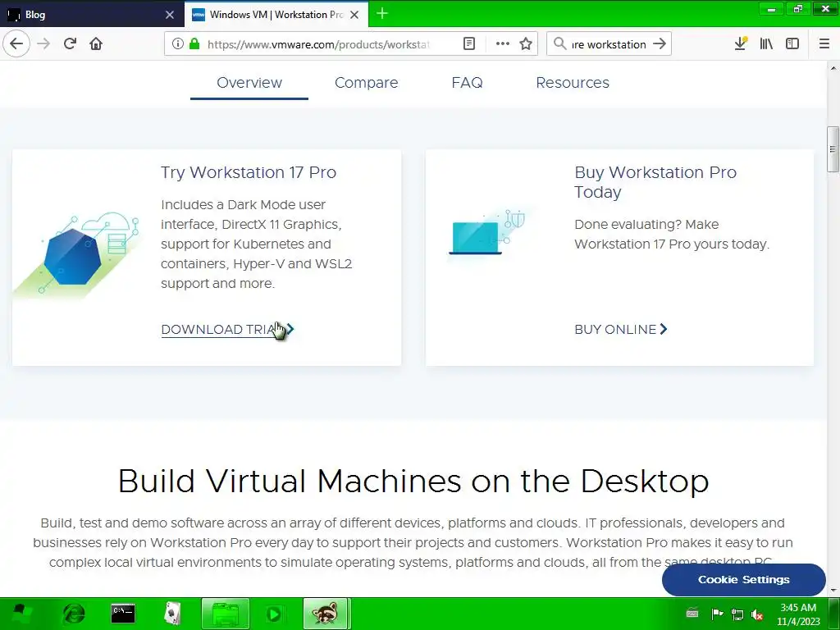Click the Try Workstation 17 Pro heading
Viewport: 840px width, 630px height.
click(x=249, y=172)
